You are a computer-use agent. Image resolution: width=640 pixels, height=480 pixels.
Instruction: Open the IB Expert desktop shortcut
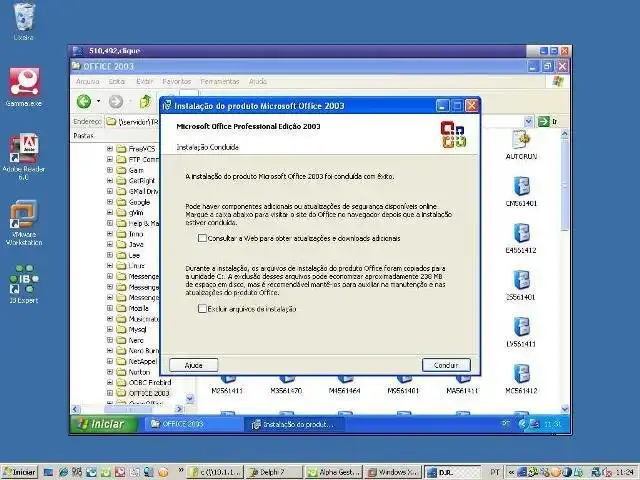point(24,279)
